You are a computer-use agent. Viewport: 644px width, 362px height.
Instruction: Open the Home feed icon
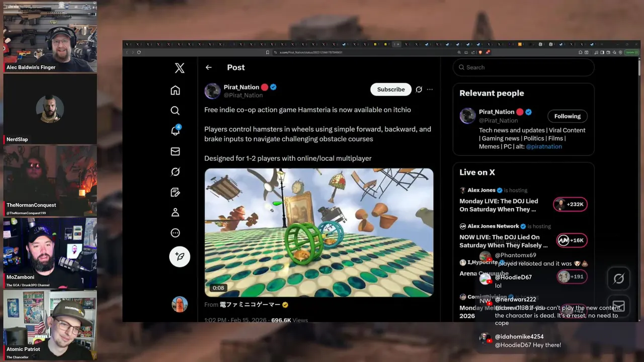pos(175,90)
